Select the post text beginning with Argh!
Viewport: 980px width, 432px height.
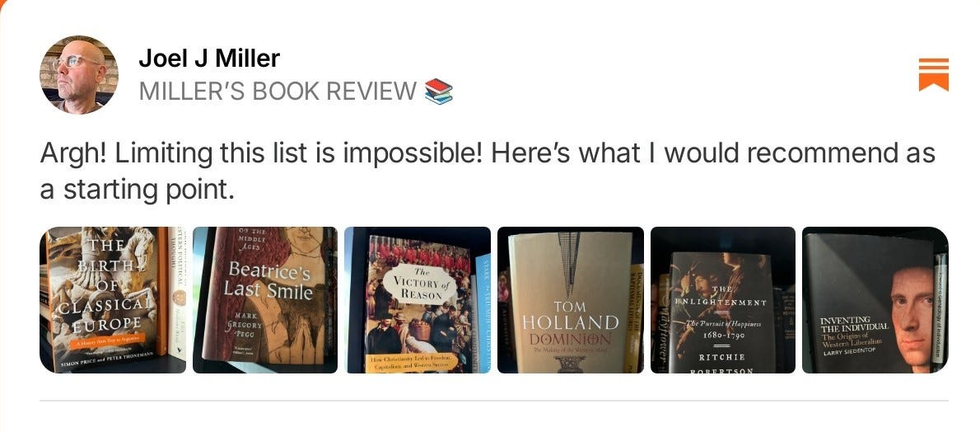[x=488, y=171]
